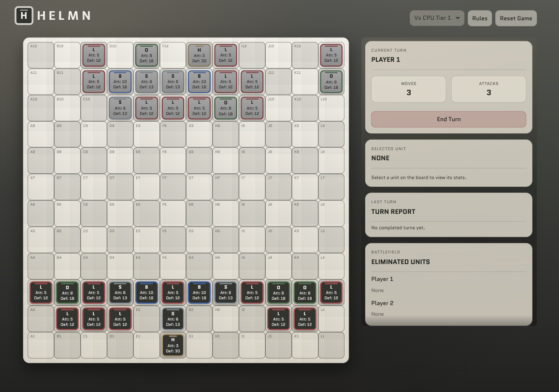Click enemy S unit at E11
The height and width of the screenshot is (392, 559).
[146, 82]
